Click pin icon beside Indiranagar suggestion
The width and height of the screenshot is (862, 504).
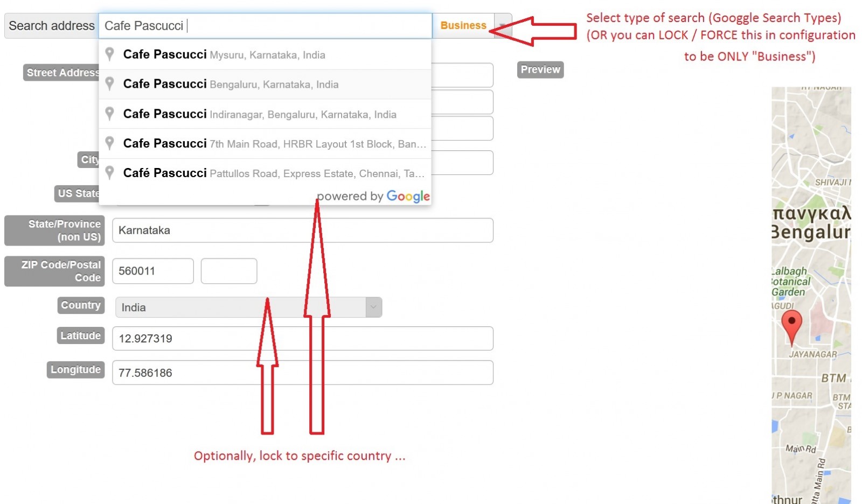(x=109, y=114)
